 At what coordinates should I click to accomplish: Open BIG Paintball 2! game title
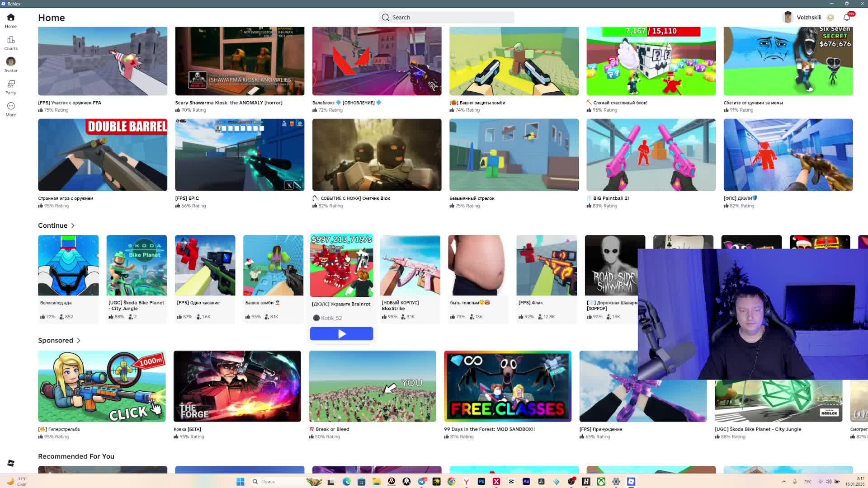[x=611, y=198]
